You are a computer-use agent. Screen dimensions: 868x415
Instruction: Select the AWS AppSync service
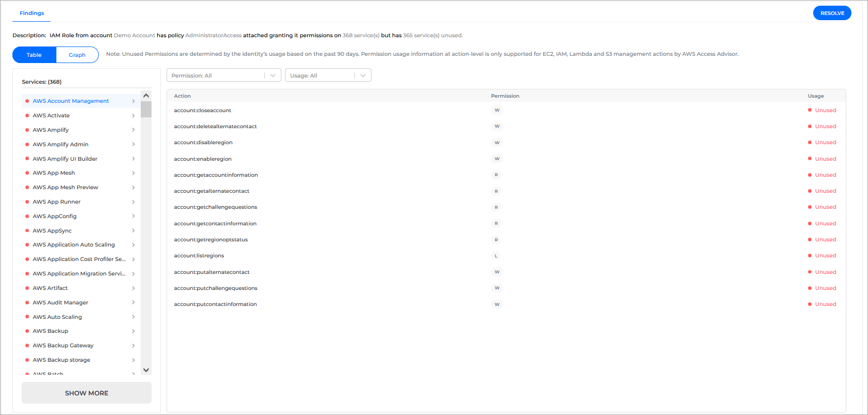coord(80,231)
